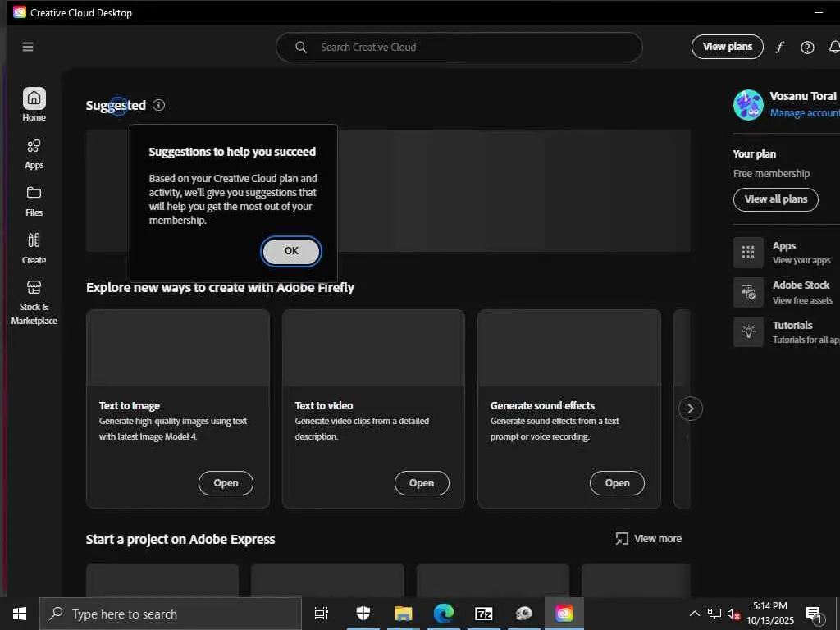Click the Text to video thumbnail
The height and width of the screenshot is (630, 840).
(373, 348)
